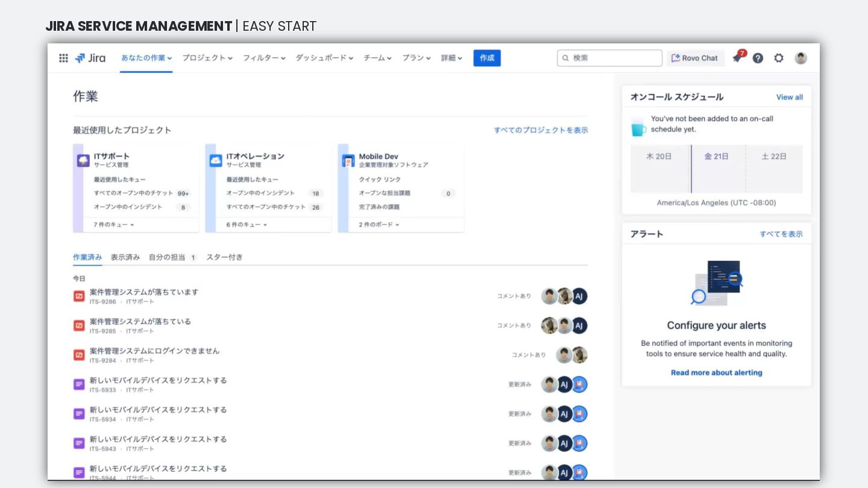Select the 土 22日 schedule column
This screenshot has height=488, width=868.
coord(775,169)
